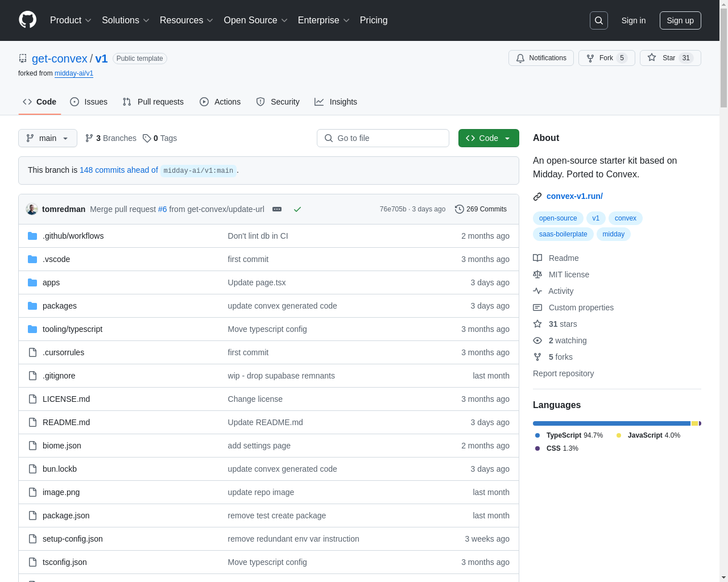The height and width of the screenshot is (582, 728).
Task: Expand the Product menu
Action: point(71,20)
